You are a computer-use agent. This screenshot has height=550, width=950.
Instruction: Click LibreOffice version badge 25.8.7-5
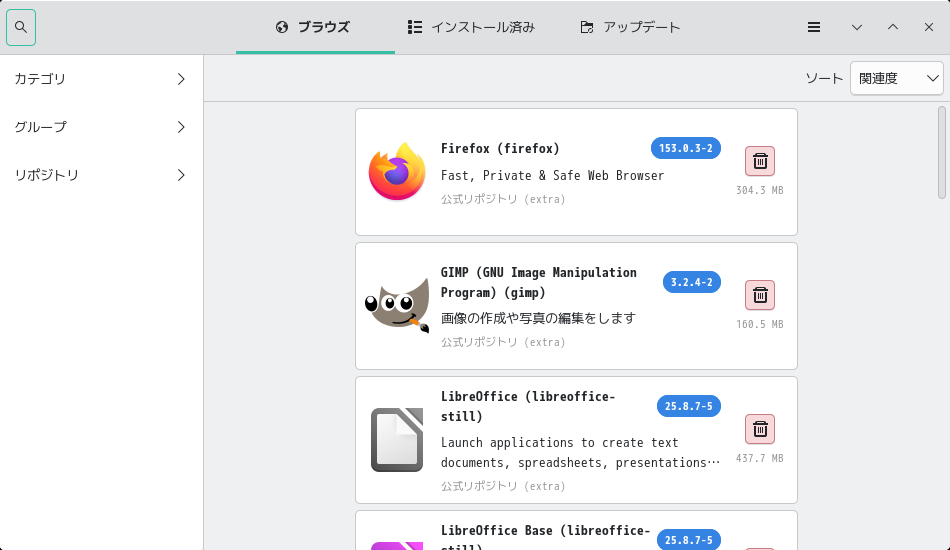[689, 406]
